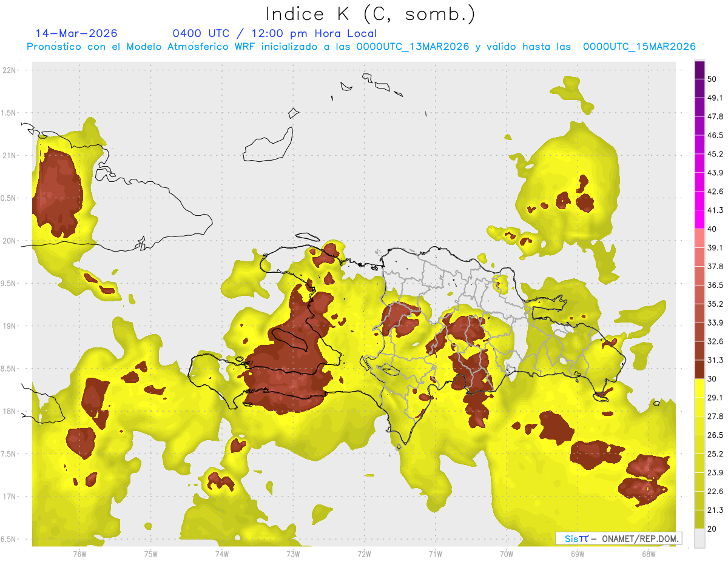Click the longitude axis label "74W"
Image resolution: width=728 pixels, height=562 pixels.
point(221,554)
